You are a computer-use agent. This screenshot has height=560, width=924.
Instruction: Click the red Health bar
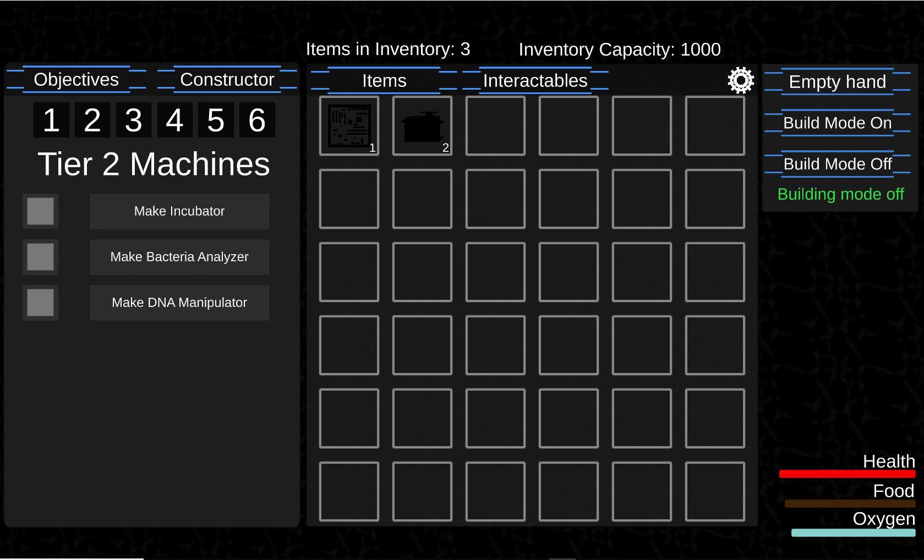point(848,474)
